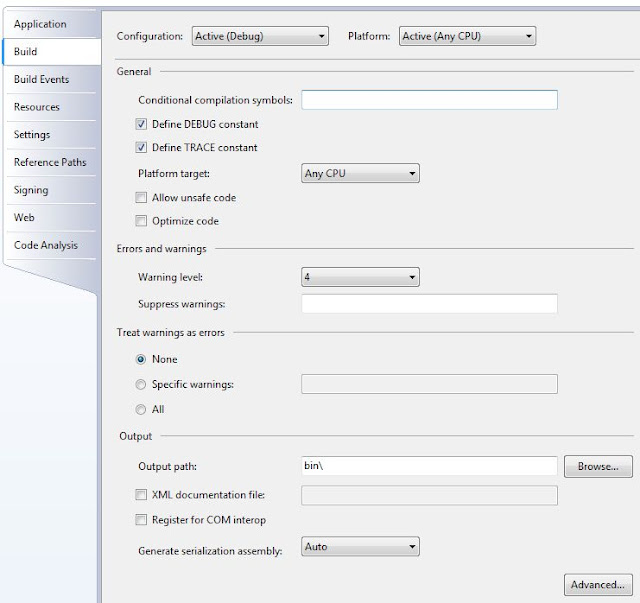Click the XML documentation file path box
Image resolution: width=640 pixels, height=603 pixels.
(429, 496)
